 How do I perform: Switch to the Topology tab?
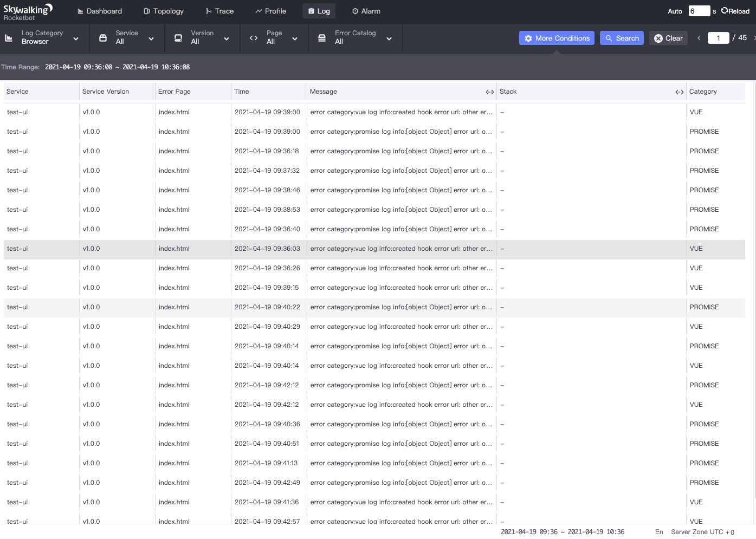pos(164,11)
